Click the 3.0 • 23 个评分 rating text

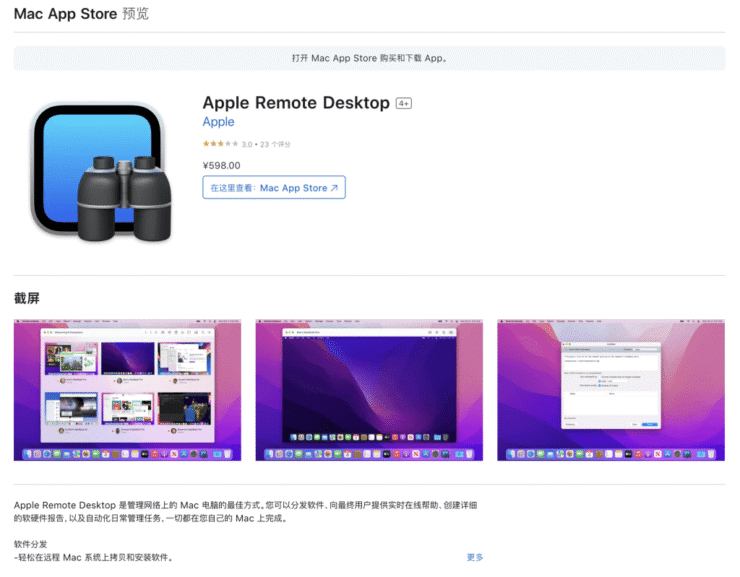coord(266,144)
